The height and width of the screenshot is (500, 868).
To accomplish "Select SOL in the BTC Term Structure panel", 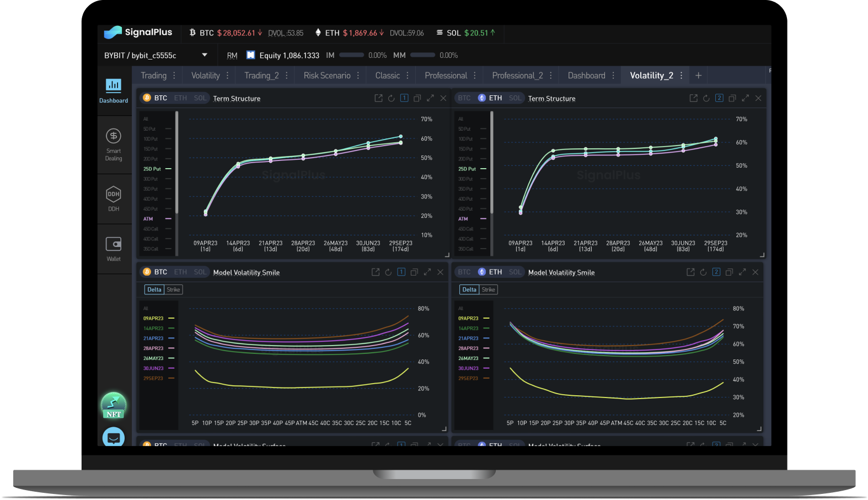I will (200, 98).
